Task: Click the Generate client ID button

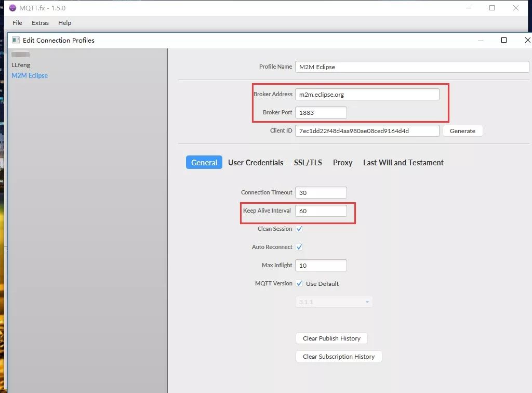Action: tap(462, 131)
